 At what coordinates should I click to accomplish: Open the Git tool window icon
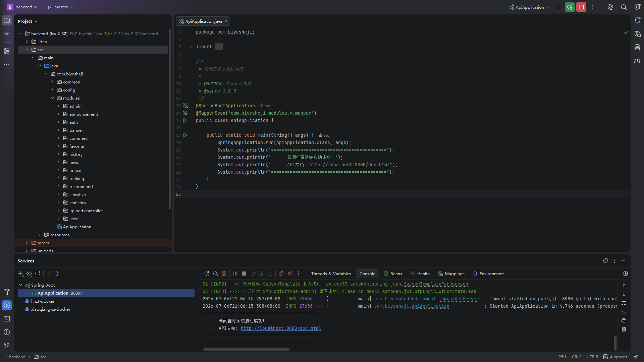(7, 346)
